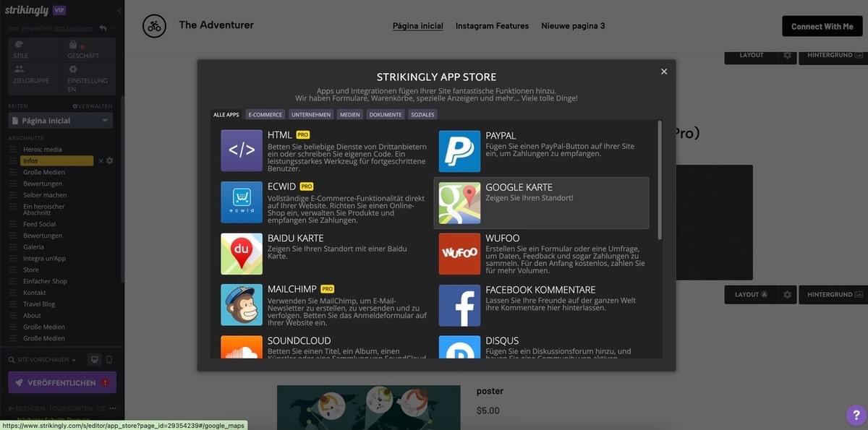Click the Beenden exit link
Viewport: 868px width, 430px height.
click(x=27, y=408)
